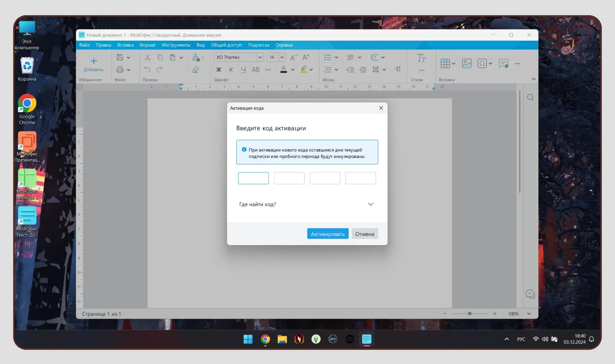Click the copy formatting brush icon
This screenshot has height=364, width=615.
click(x=196, y=57)
